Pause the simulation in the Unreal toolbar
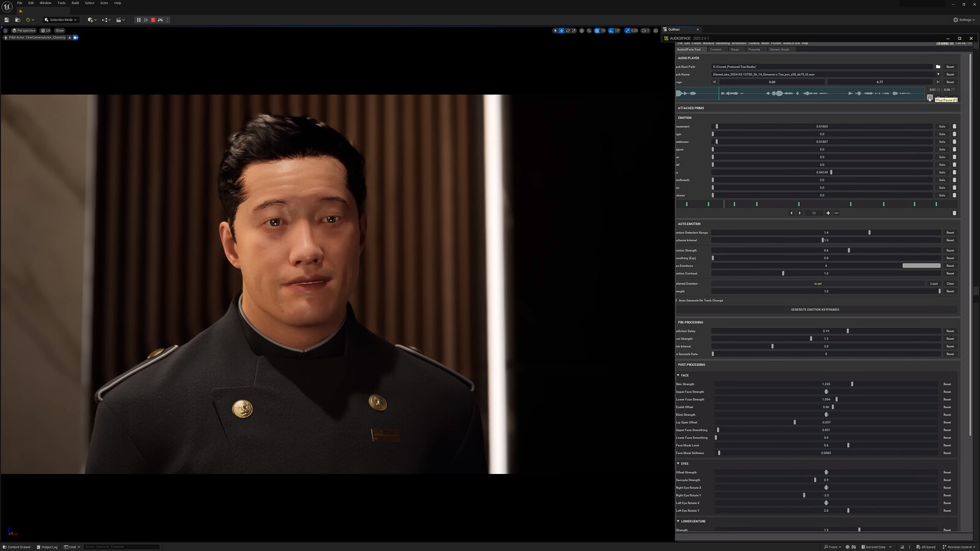This screenshot has height=551, width=980. [138, 20]
